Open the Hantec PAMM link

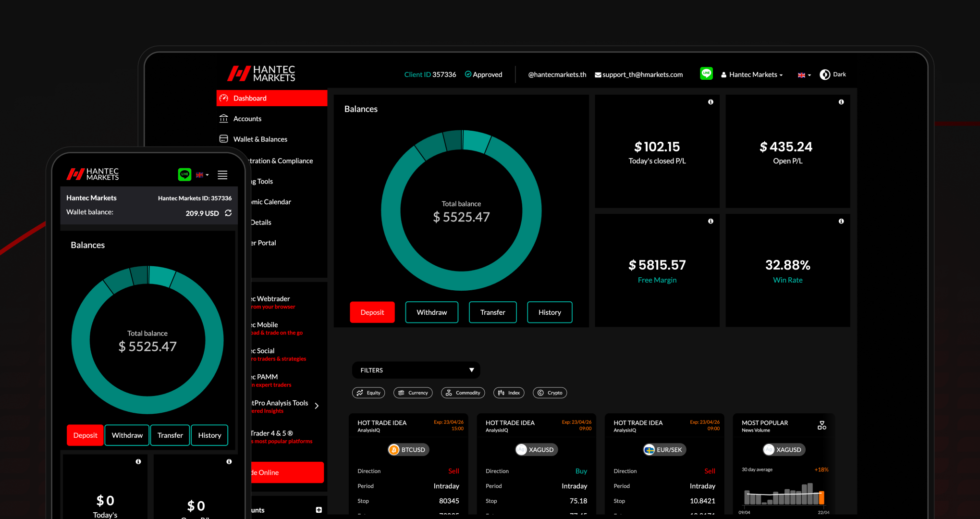pyautogui.click(x=271, y=380)
